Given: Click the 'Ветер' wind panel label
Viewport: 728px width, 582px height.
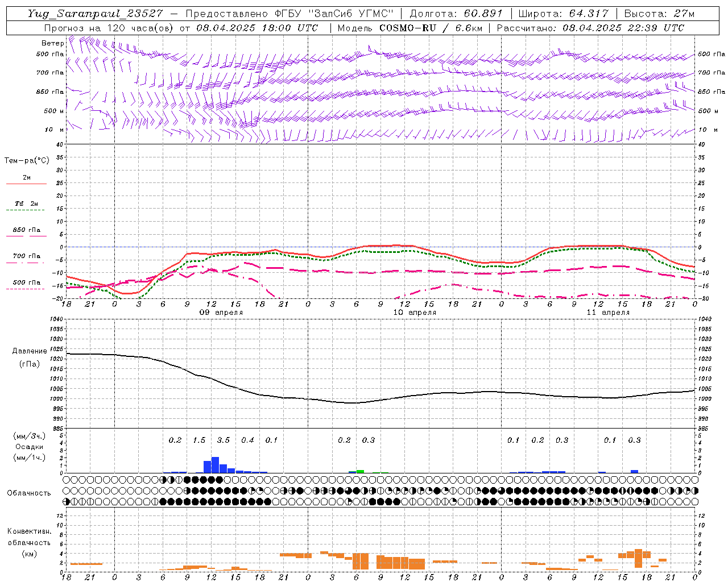Looking at the screenshot, I should point(52,43).
